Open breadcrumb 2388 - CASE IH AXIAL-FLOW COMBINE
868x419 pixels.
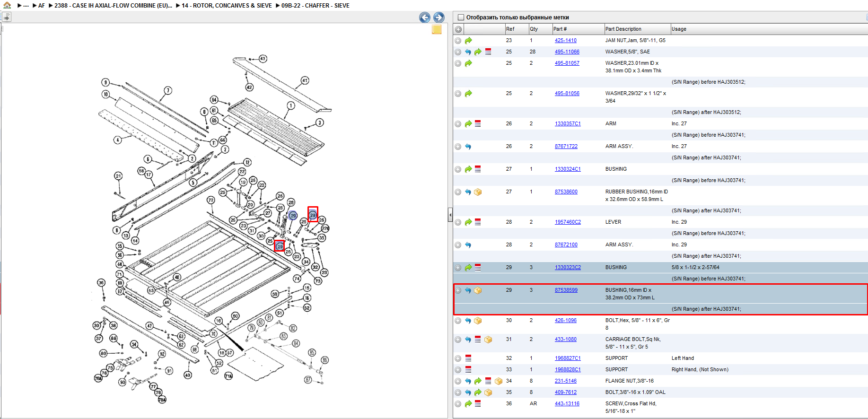click(114, 6)
